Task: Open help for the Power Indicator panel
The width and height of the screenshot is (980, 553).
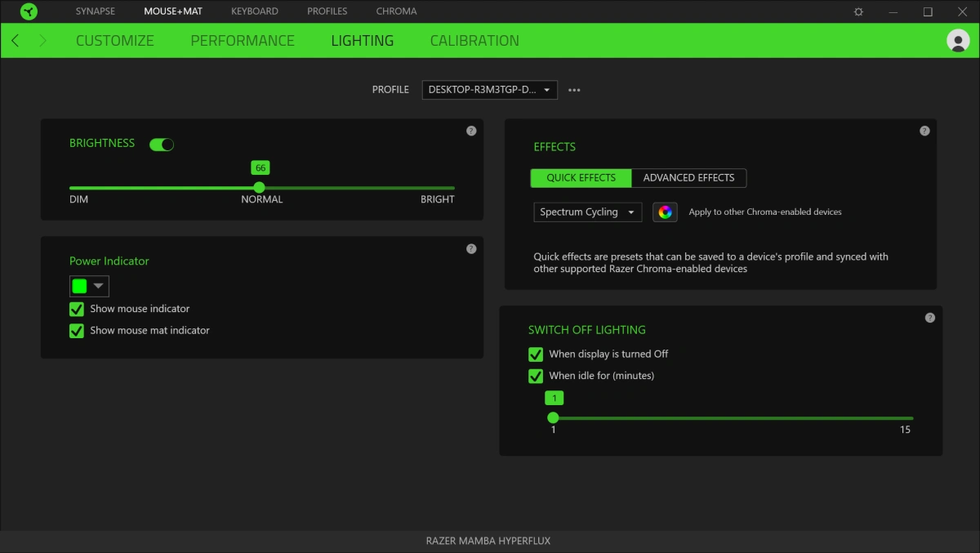Action: 471,248
